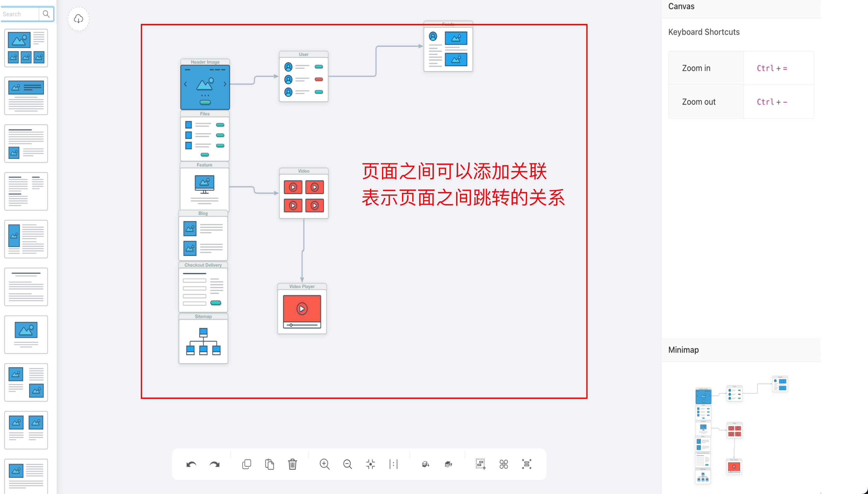Select the Checkout Delivery node
Viewport: 868px width, 494px height.
click(203, 287)
